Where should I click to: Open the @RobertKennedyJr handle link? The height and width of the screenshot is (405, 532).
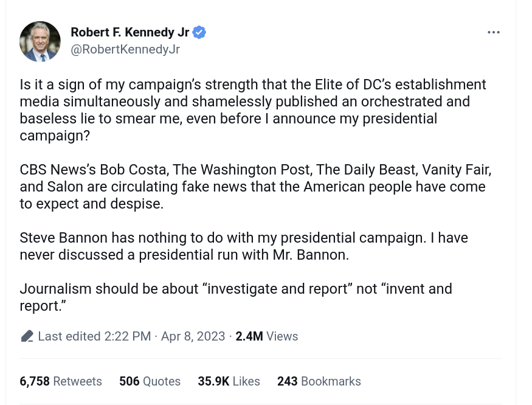tap(125, 49)
